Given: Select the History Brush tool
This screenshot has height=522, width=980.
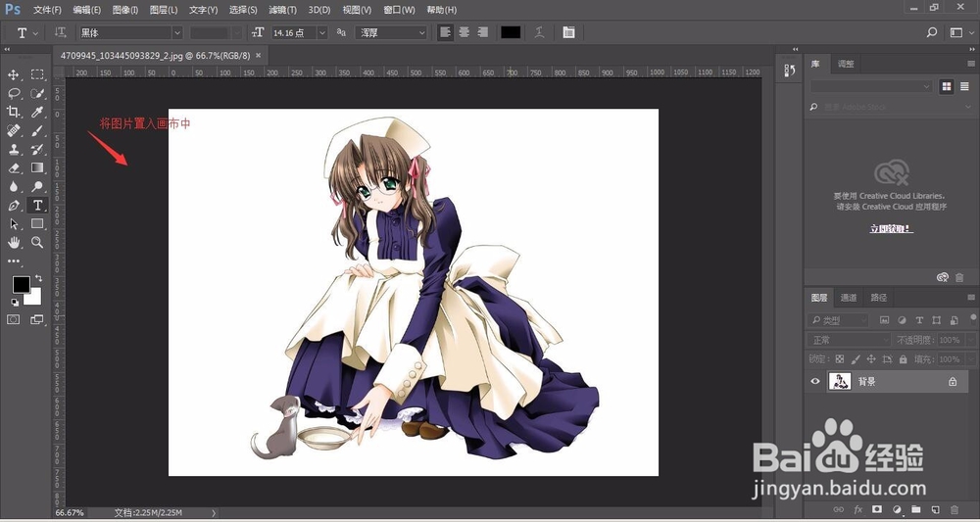Looking at the screenshot, I should coord(37,149).
